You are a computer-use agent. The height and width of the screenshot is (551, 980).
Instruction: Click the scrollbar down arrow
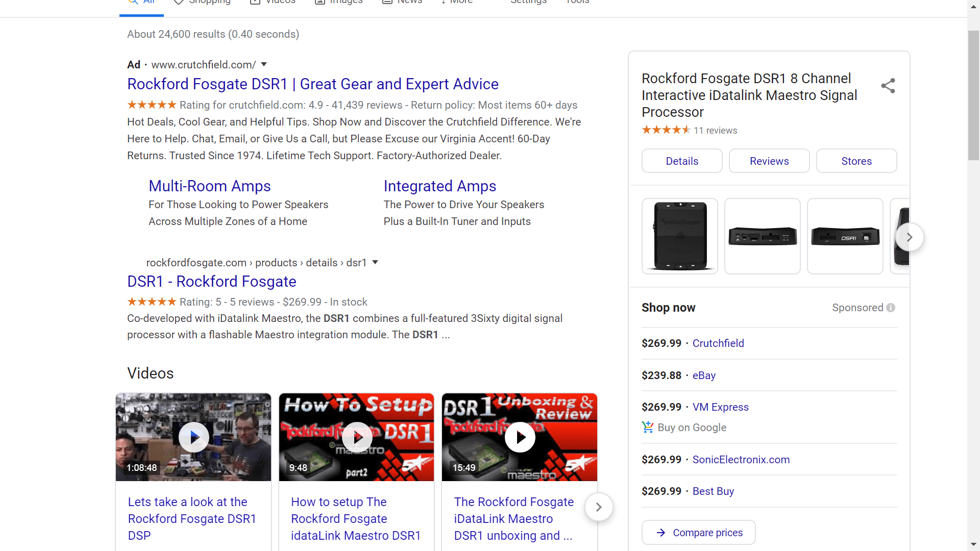(973, 545)
